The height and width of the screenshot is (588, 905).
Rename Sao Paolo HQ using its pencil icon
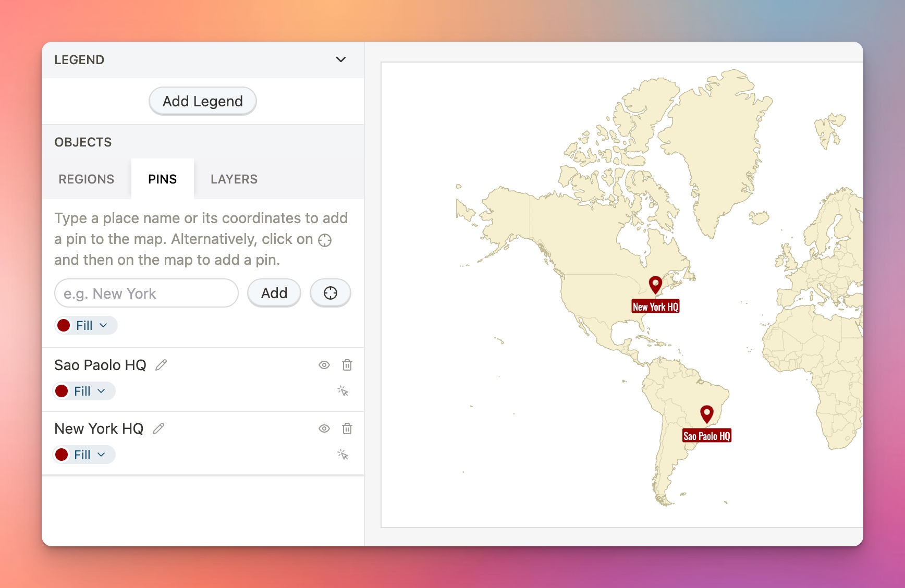point(161,365)
